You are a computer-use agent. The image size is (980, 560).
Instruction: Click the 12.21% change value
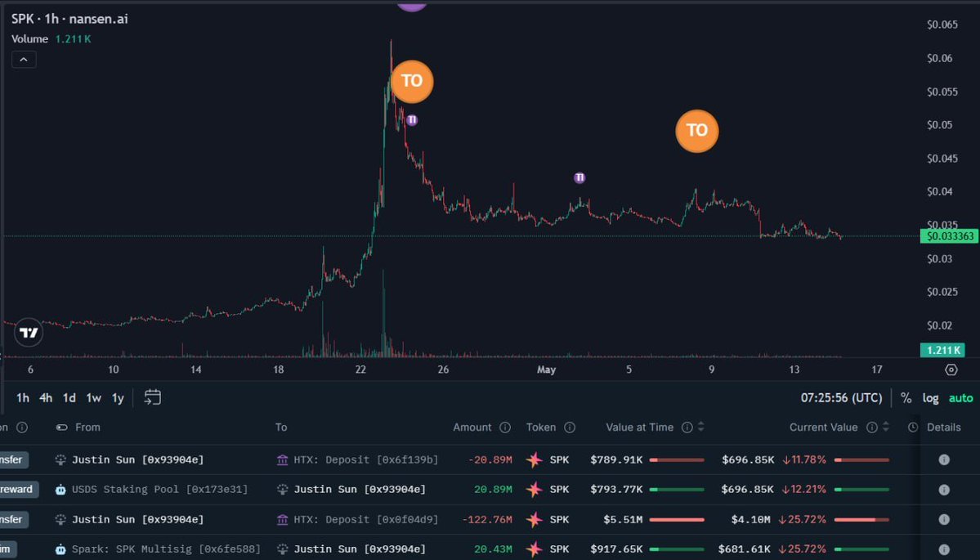804,490
